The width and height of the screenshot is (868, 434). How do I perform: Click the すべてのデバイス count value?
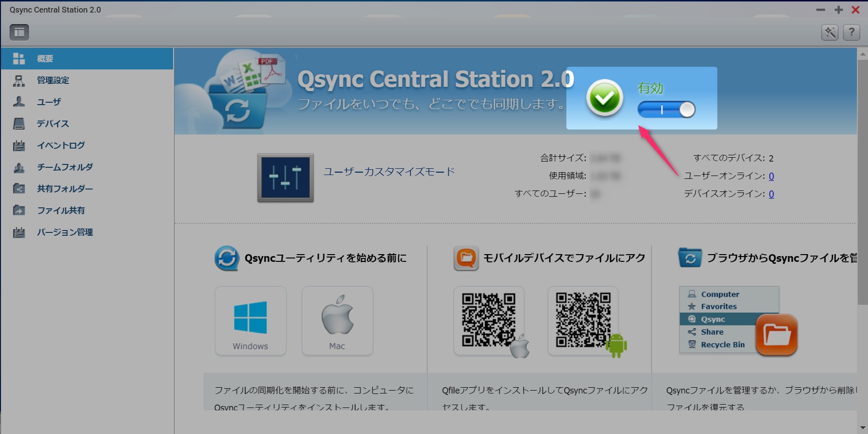click(x=771, y=158)
